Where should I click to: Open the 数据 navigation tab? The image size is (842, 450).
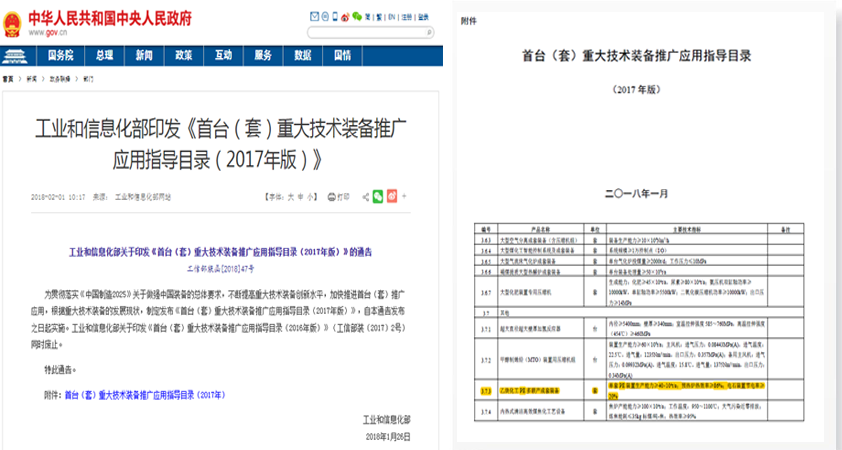pyautogui.click(x=303, y=54)
